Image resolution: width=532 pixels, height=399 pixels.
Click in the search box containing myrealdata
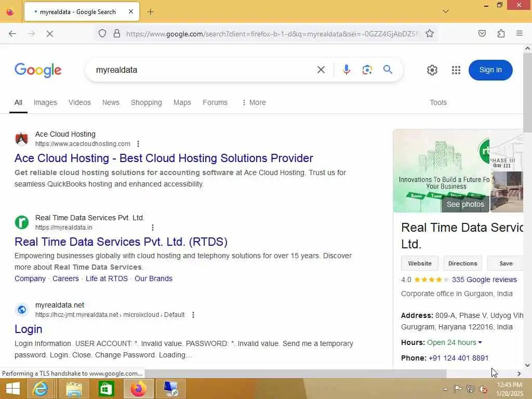(204, 70)
